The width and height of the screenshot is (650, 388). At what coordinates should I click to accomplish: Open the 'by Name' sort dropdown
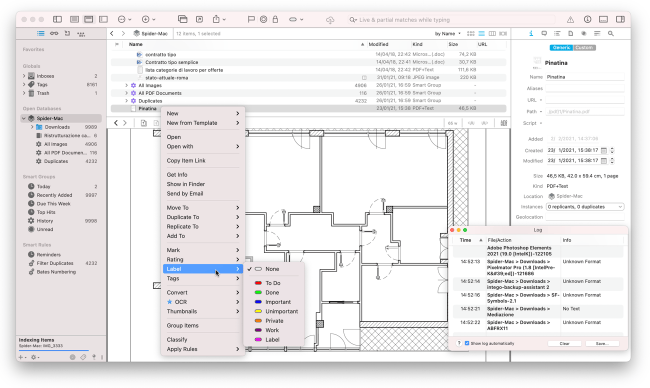pyautogui.click(x=447, y=34)
